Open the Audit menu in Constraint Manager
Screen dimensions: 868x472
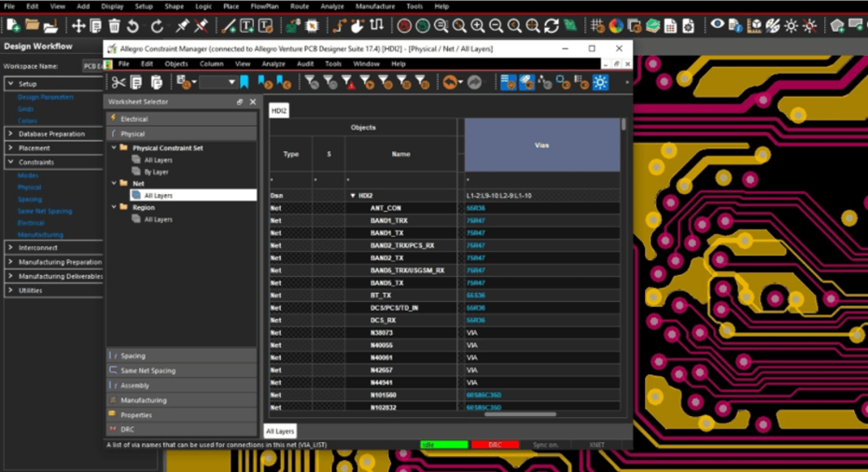[304, 63]
